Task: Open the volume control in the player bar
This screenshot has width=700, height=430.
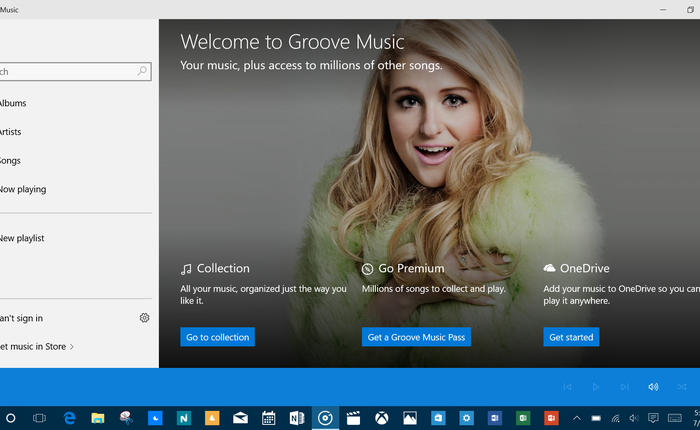Action: click(x=653, y=387)
